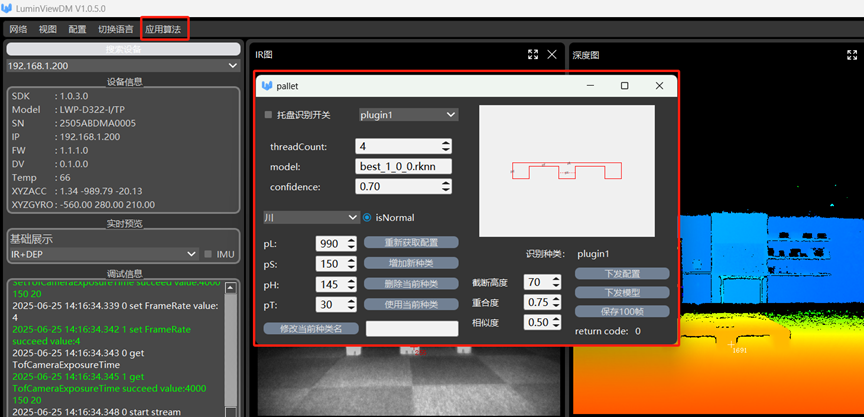Viewport: 864px width, 417px height.
Task: Click the pH stepper arrows
Action: click(x=351, y=285)
